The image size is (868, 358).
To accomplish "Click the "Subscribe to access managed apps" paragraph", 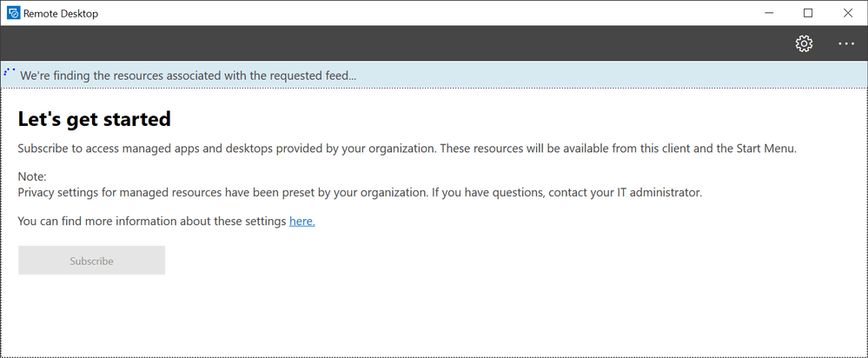I will tap(407, 149).
